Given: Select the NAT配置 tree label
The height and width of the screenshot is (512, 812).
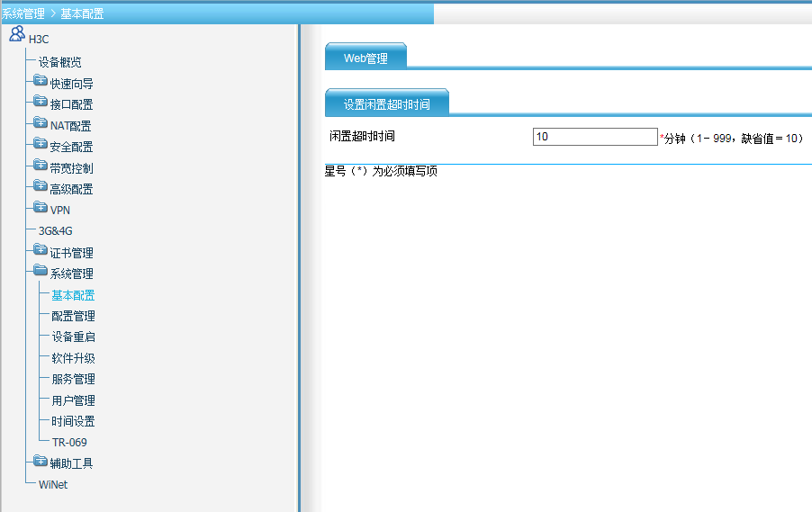Looking at the screenshot, I should pos(70,126).
